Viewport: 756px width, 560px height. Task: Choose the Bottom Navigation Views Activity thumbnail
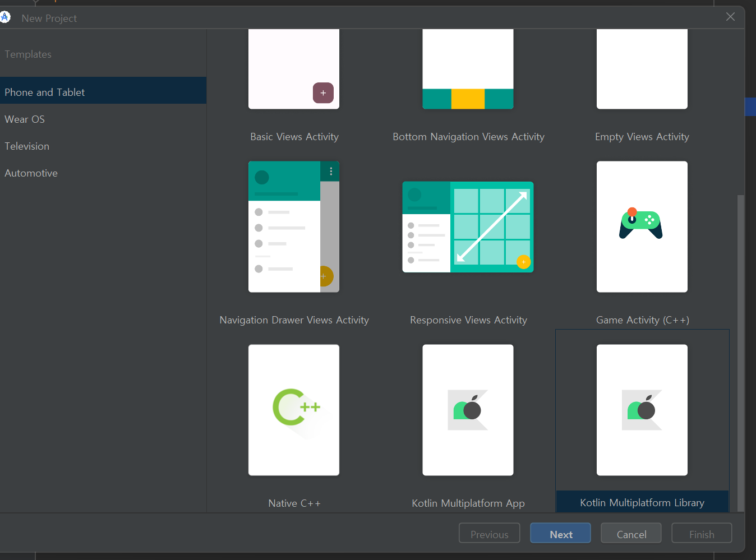[x=468, y=69]
